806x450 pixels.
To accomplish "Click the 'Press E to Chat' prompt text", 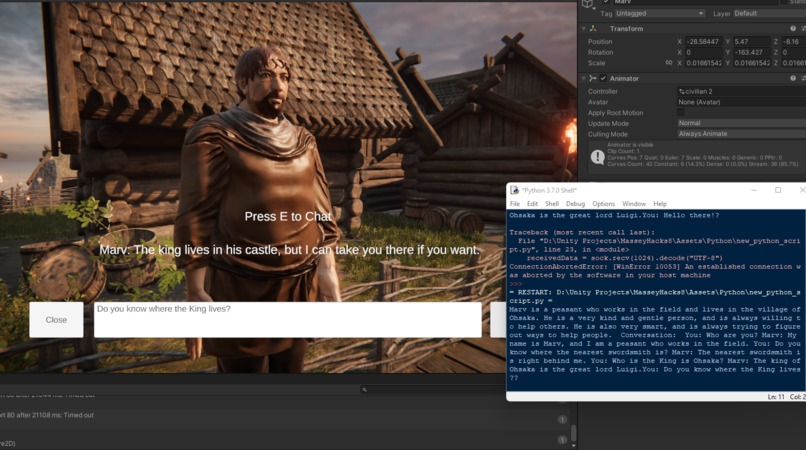I will 288,217.
